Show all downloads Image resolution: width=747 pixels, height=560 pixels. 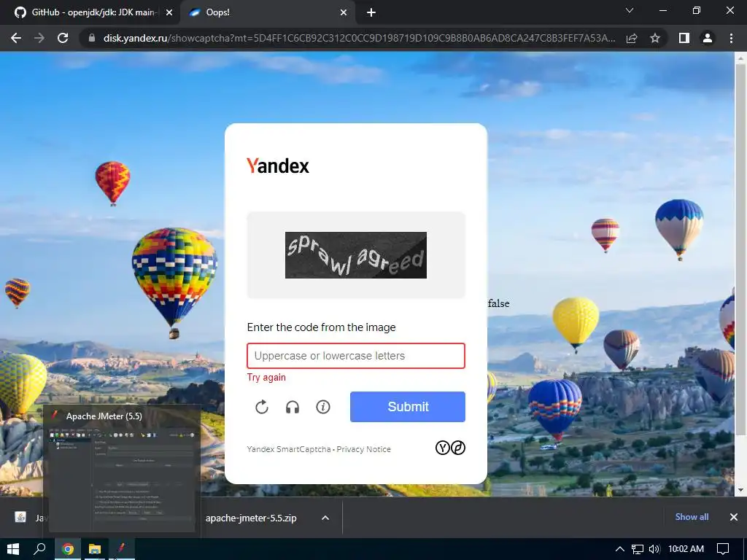click(x=692, y=517)
